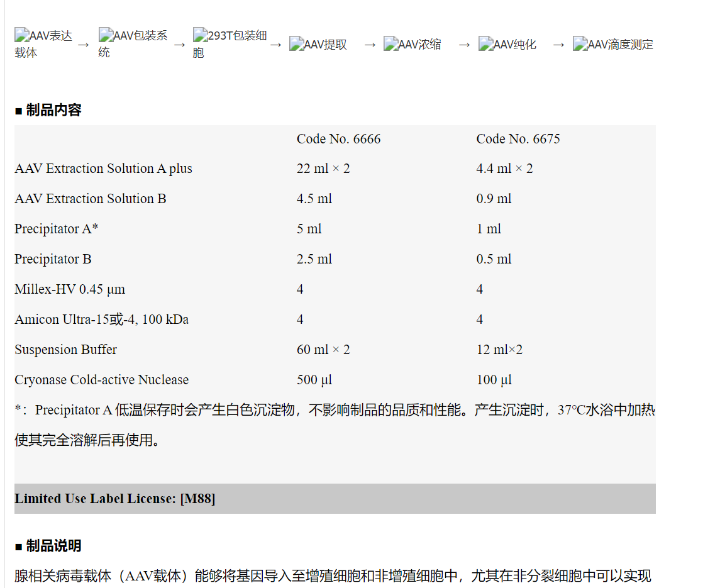Screen dimensions: 720x588
Task: Click the Code No. 6675 column header
Action: pyautogui.click(x=518, y=139)
